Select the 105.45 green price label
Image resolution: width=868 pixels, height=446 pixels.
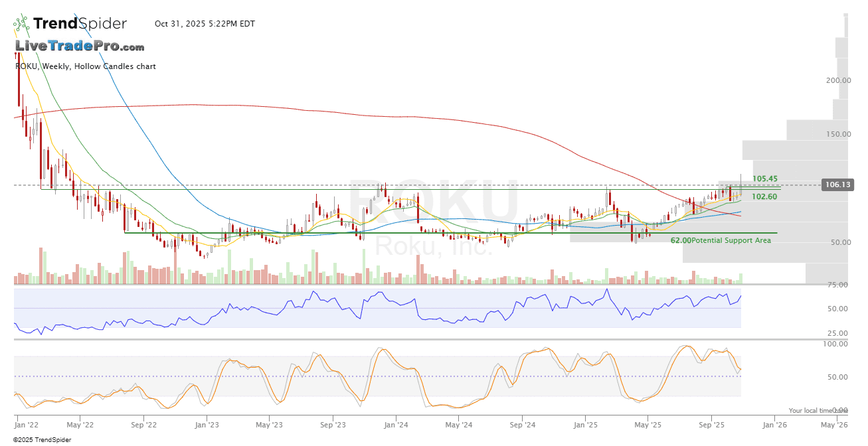(x=764, y=179)
